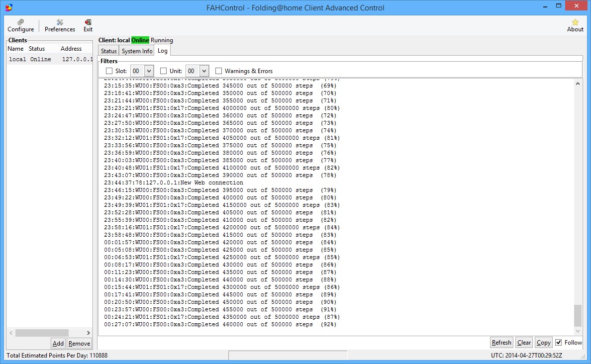Select the local client row

(50, 59)
